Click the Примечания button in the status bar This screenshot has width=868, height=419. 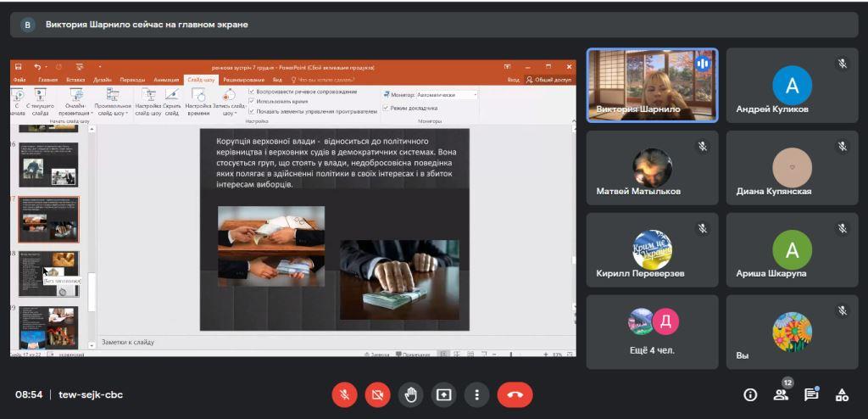413,354
